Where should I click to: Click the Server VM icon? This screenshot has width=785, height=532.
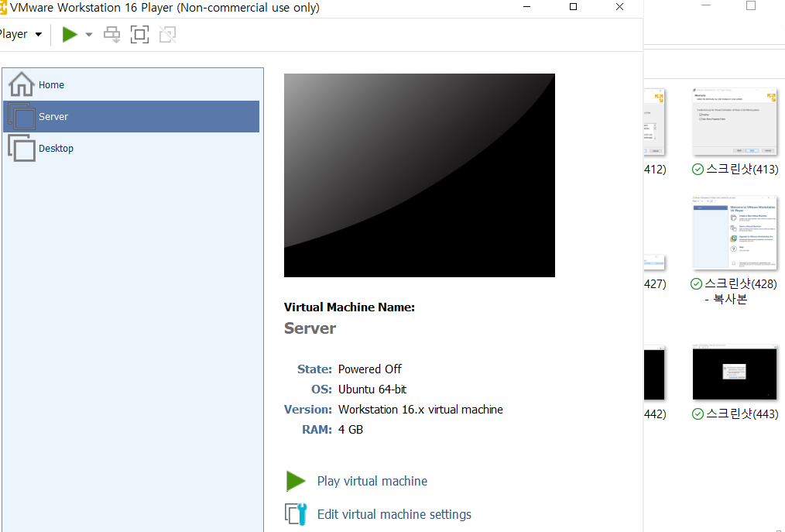22,116
